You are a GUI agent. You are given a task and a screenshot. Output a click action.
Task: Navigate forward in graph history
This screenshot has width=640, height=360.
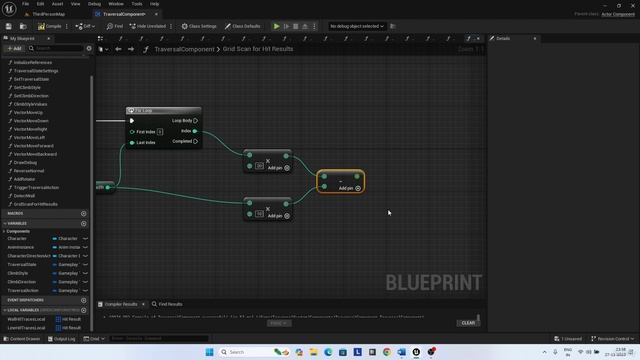[131, 49]
